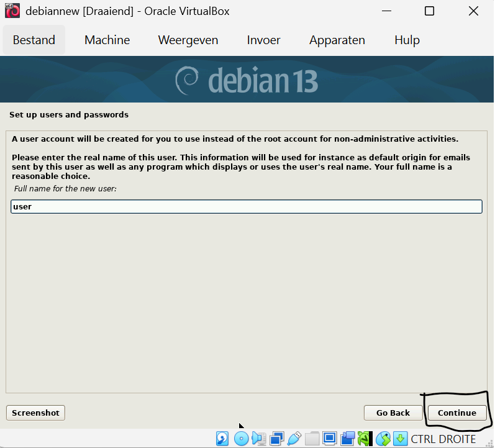Click the display status icon

(x=330, y=439)
